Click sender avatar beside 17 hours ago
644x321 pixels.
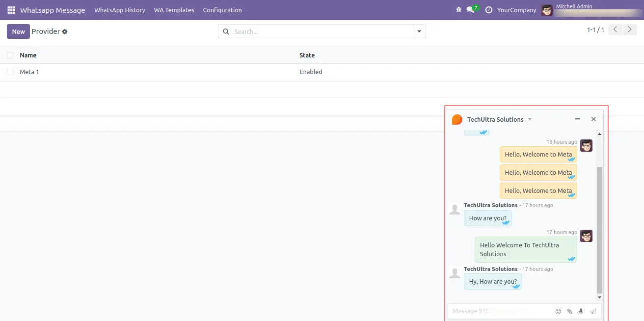coord(586,236)
